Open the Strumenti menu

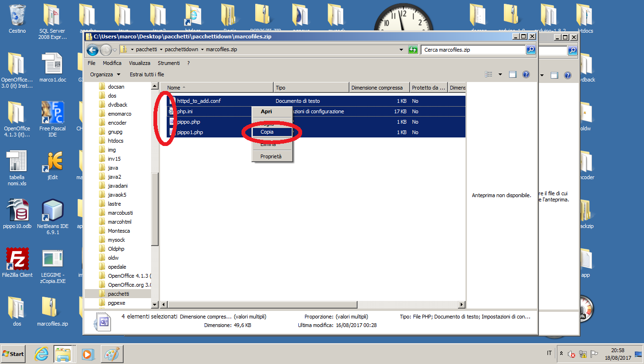tap(169, 63)
